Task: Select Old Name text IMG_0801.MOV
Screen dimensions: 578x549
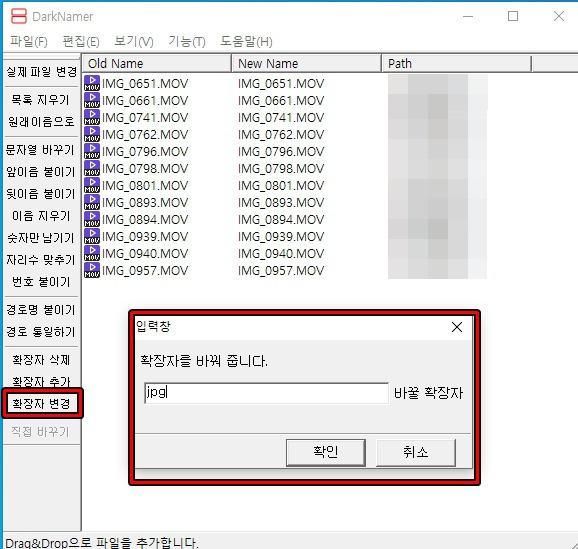Action: point(145,185)
